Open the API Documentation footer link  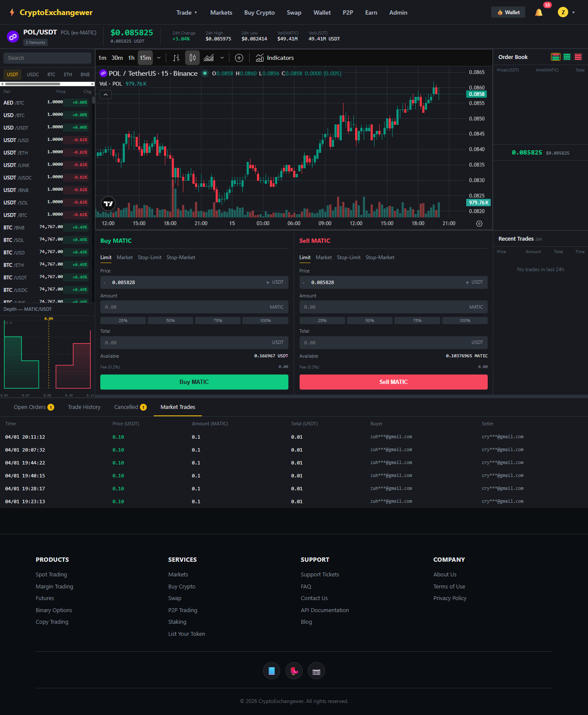[325, 610]
